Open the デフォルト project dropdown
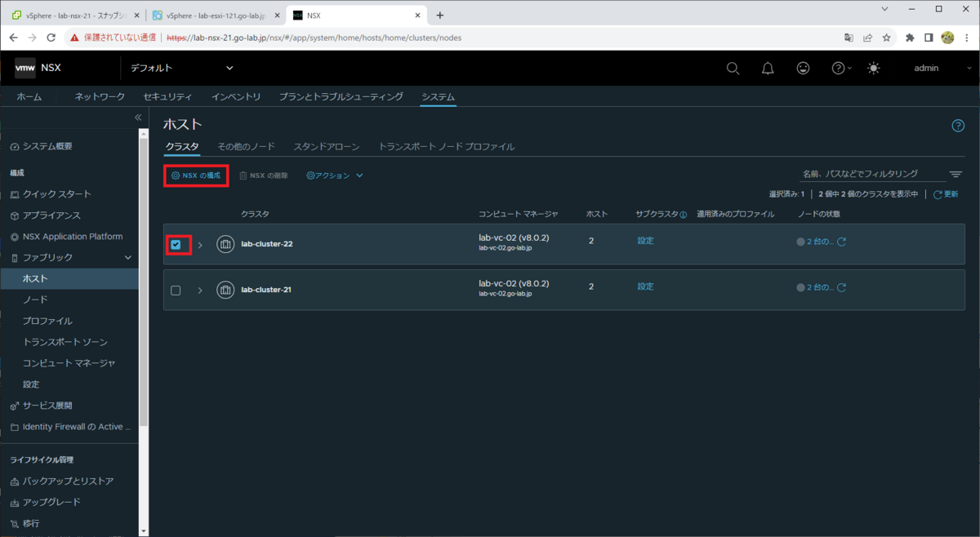This screenshot has height=537, width=980. [x=181, y=69]
